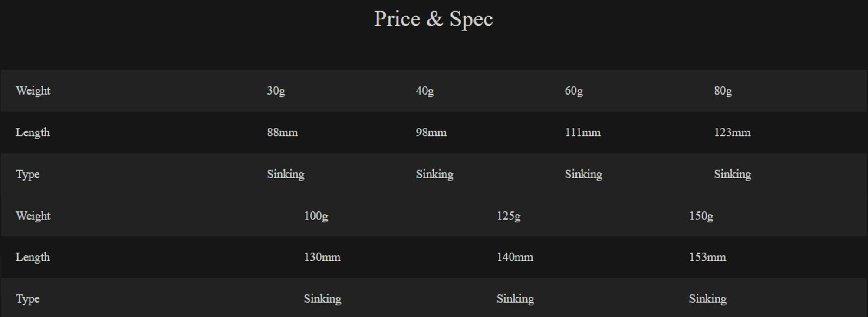
Task: Select the 100g weight cell
Action: 316,216
